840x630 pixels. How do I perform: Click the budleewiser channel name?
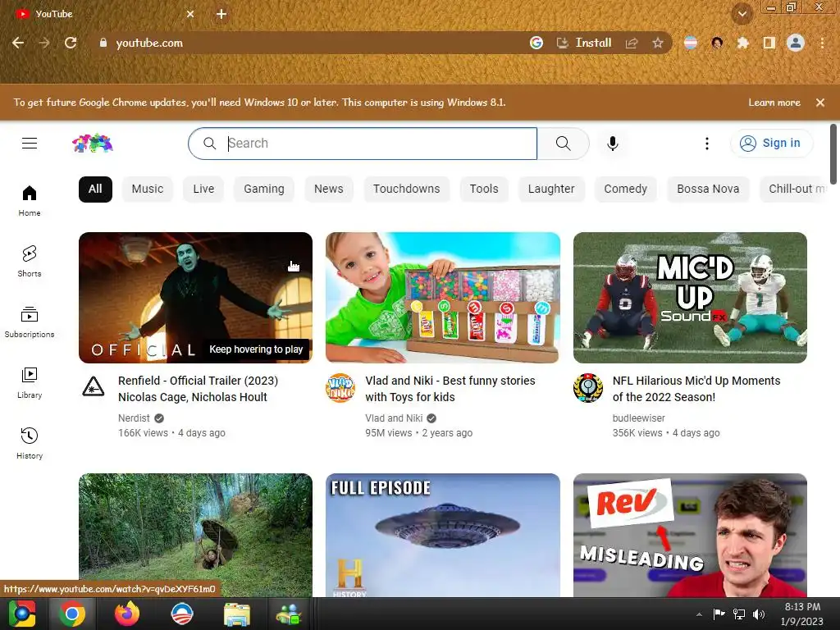(638, 418)
